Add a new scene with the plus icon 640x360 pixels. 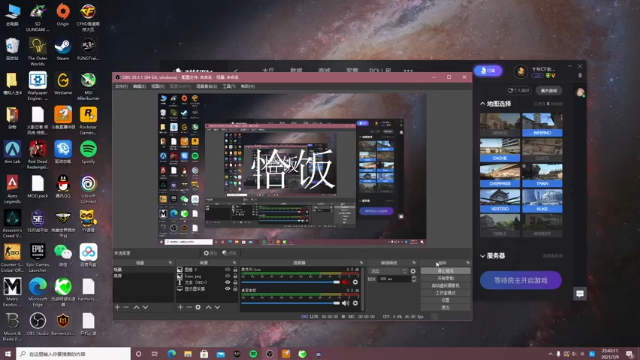(118, 307)
